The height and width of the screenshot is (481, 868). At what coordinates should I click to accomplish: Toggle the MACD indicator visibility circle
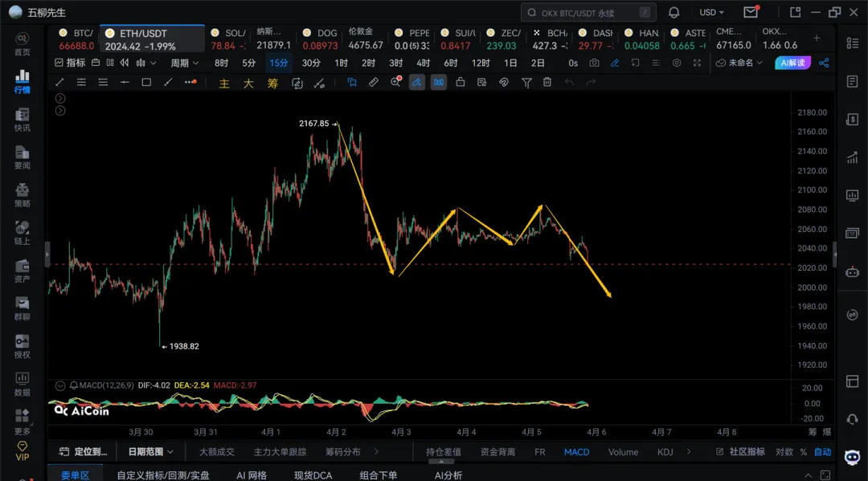tap(60, 385)
